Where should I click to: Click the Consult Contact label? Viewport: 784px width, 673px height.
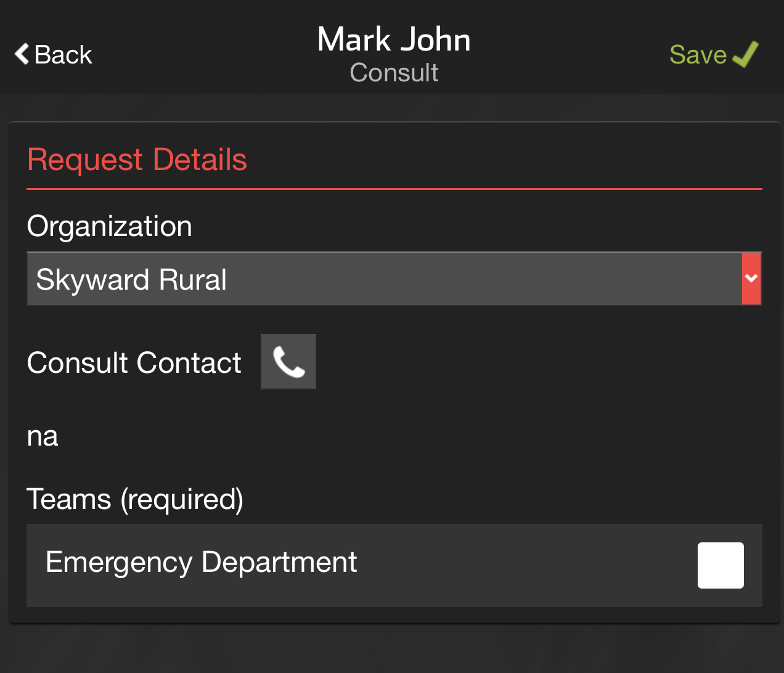(134, 362)
